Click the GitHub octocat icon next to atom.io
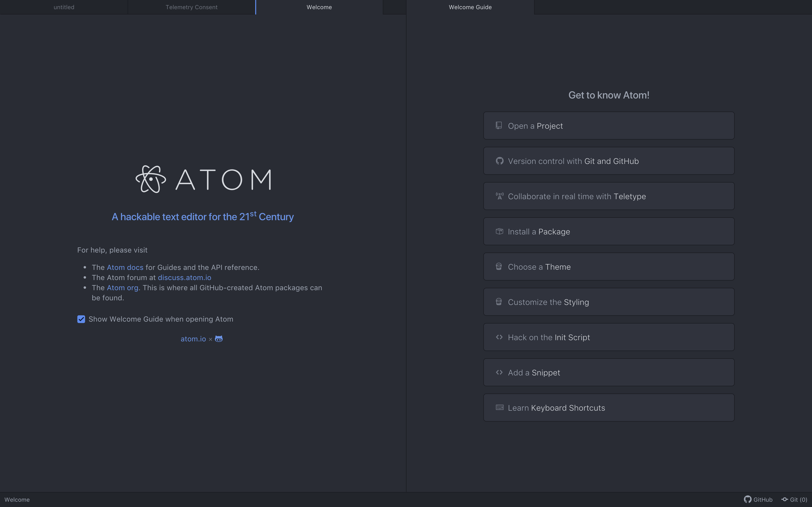Viewport: 812px width, 507px height. pos(219,339)
